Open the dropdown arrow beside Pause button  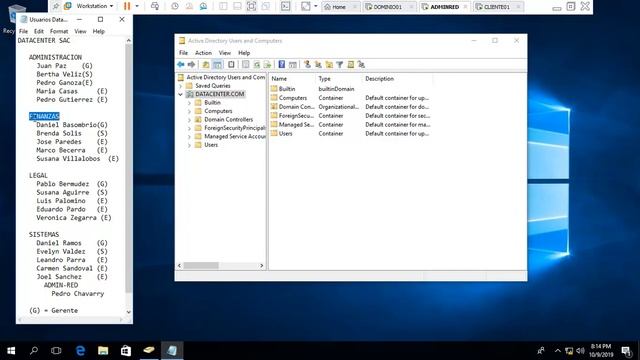point(137,6)
